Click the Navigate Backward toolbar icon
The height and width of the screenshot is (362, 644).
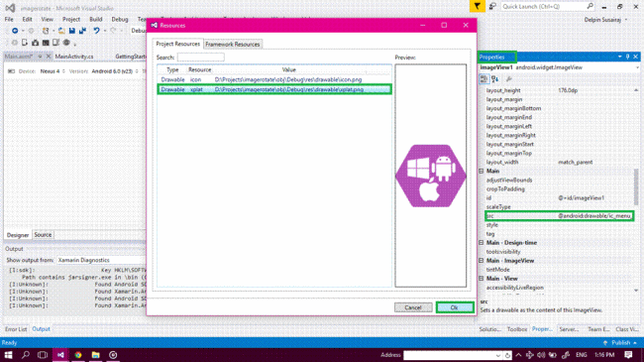pos(15,31)
